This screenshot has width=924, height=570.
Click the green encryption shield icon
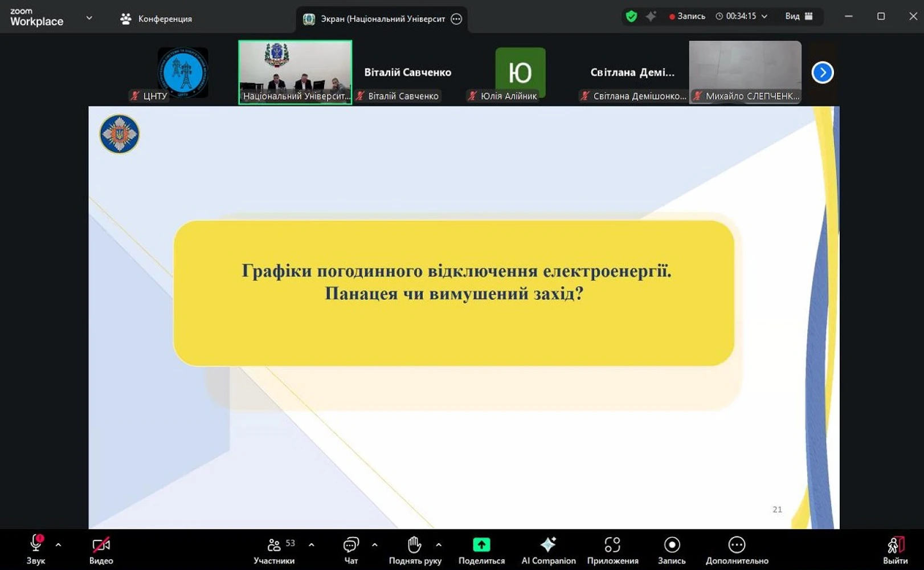point(631,17)
